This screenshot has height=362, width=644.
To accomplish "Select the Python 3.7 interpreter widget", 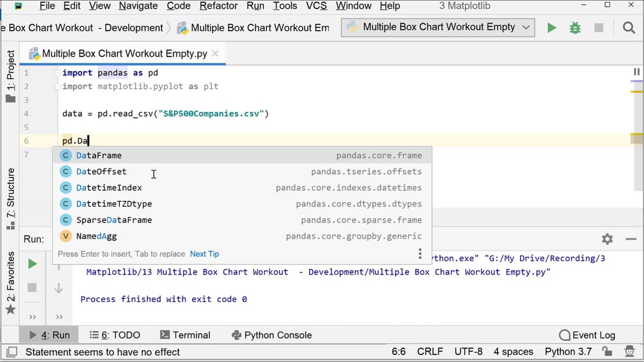I will [x=568, y=352].
